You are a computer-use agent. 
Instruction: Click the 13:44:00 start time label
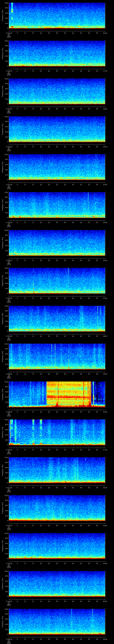click(x=9, y=601)
